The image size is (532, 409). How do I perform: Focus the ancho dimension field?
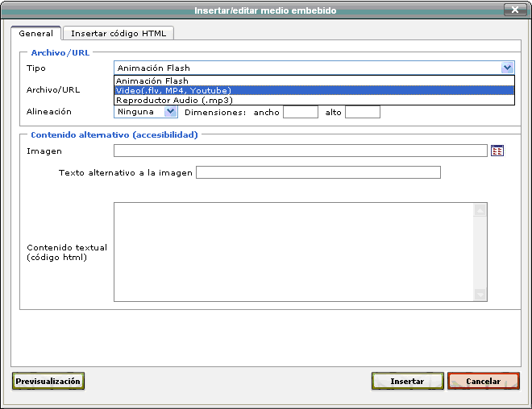(301, 113)
